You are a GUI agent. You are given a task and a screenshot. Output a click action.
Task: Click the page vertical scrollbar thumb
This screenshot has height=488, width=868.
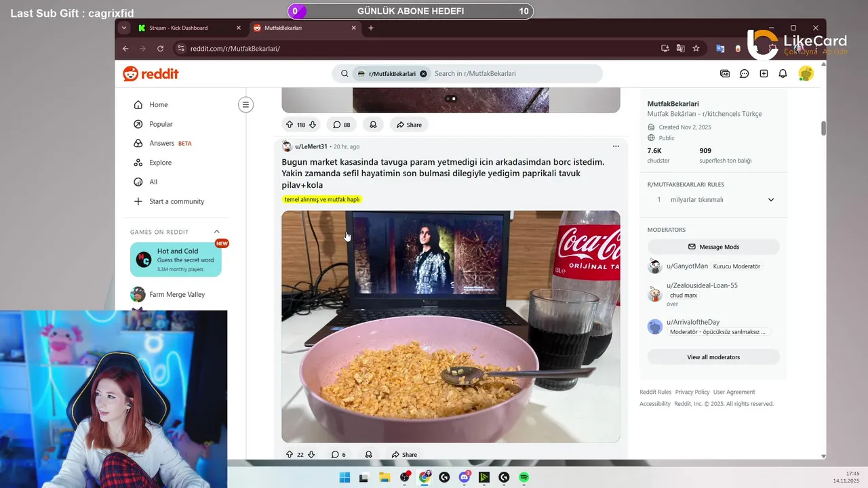[823, 129]
